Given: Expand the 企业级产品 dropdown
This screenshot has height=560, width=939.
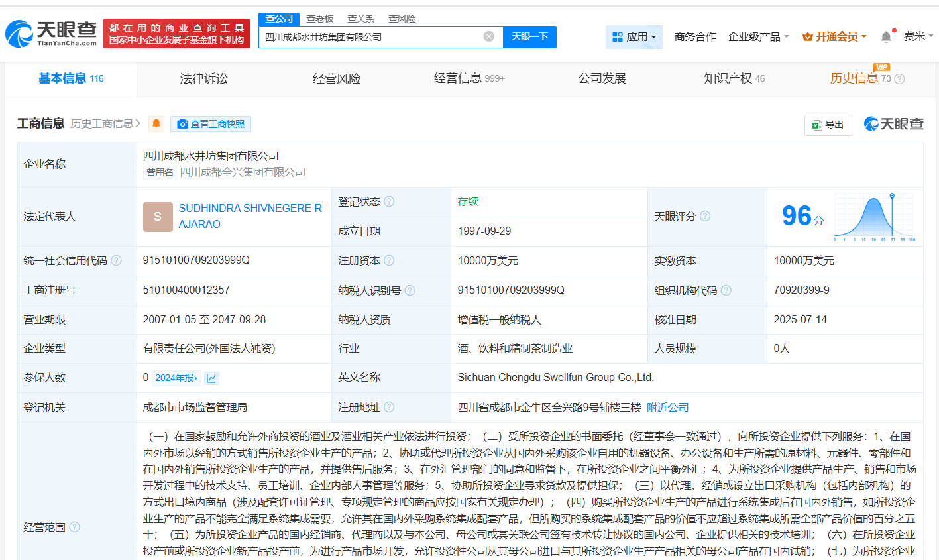Looking at the screenshot, I should (758, 37).
